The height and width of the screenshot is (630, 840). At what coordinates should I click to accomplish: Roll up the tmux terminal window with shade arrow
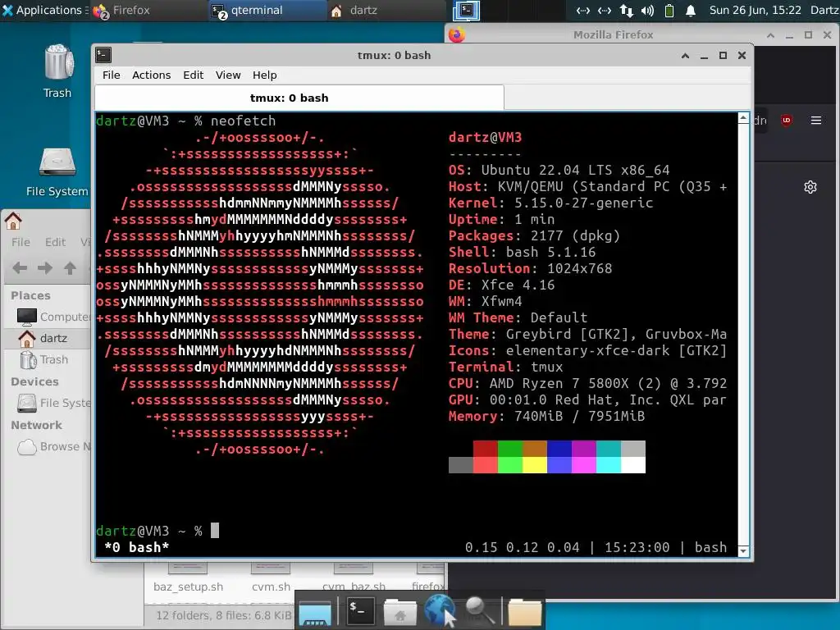coord(685,55)
